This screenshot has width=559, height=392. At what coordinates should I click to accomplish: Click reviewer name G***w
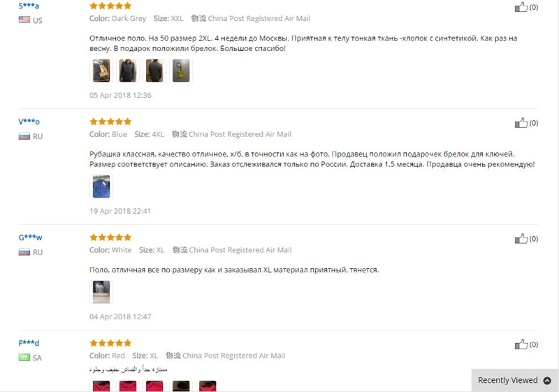click(x=30, y=238)
